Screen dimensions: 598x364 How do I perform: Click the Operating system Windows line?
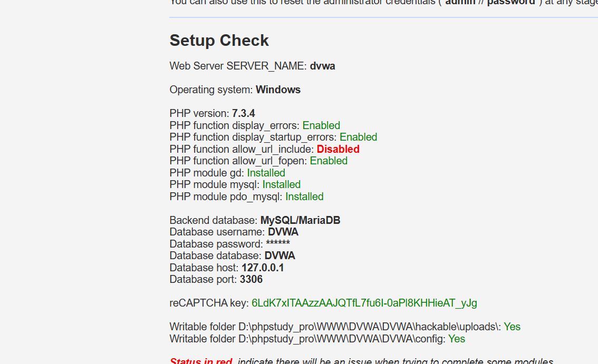[235, 90]
